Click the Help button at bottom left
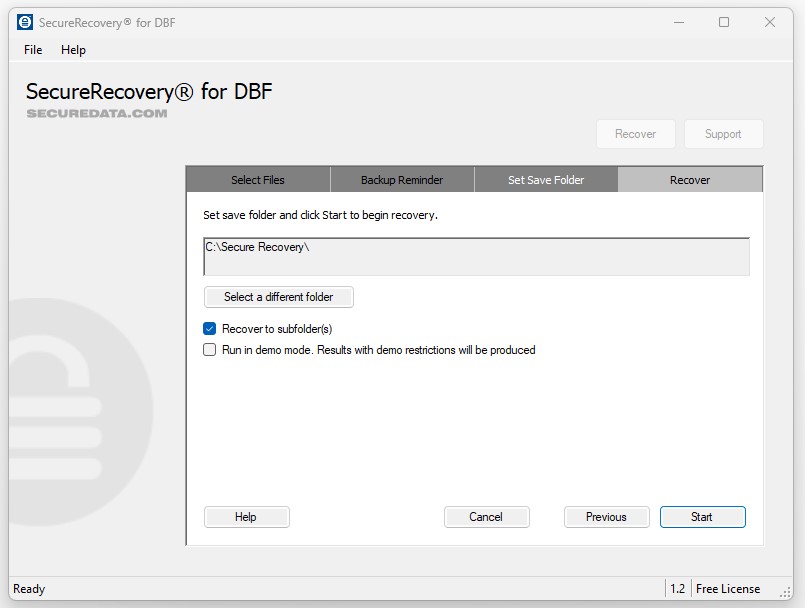This screenshot has width=805, height=608. point(246,517)
